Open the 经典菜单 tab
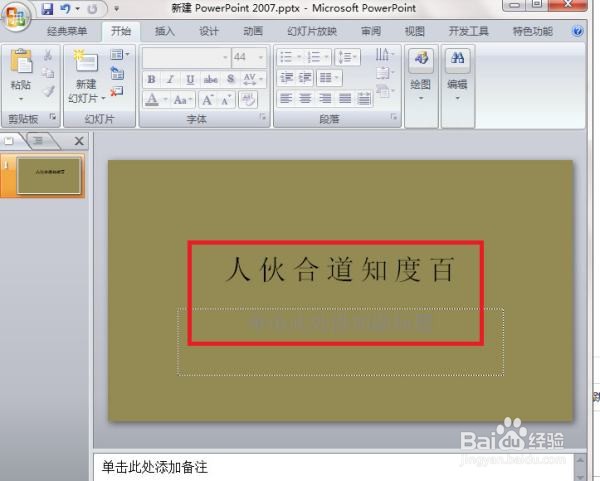 coord(67,31)
